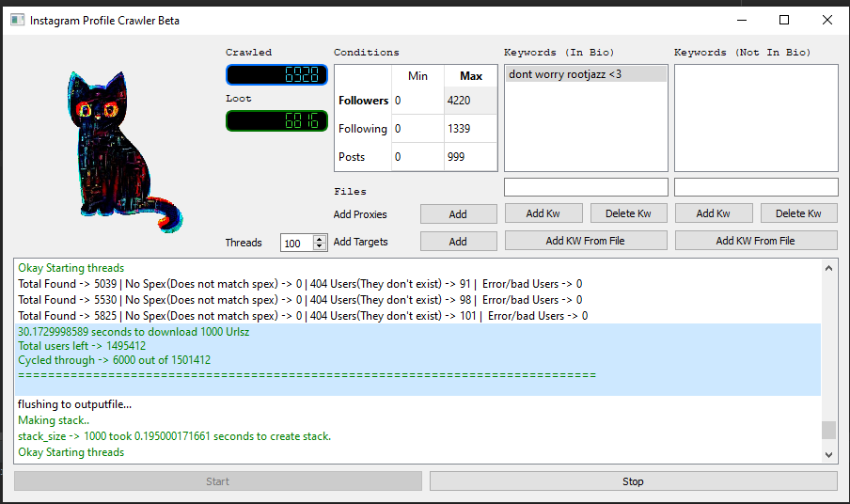
Task: Select the Posts Max cell 999
Action: point(470,157)
